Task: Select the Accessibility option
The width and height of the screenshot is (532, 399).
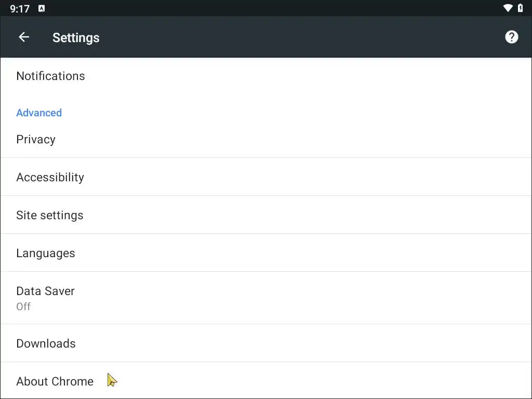Action: click(50, 177)
